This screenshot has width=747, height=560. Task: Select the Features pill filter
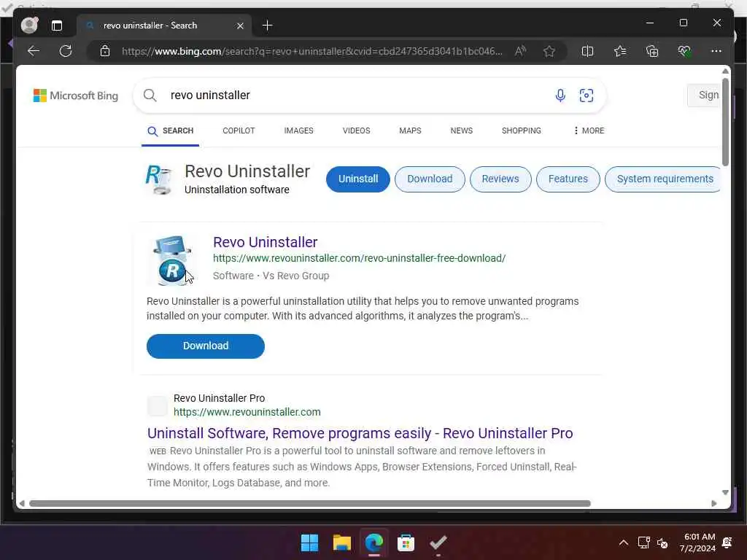pos(568,179)
